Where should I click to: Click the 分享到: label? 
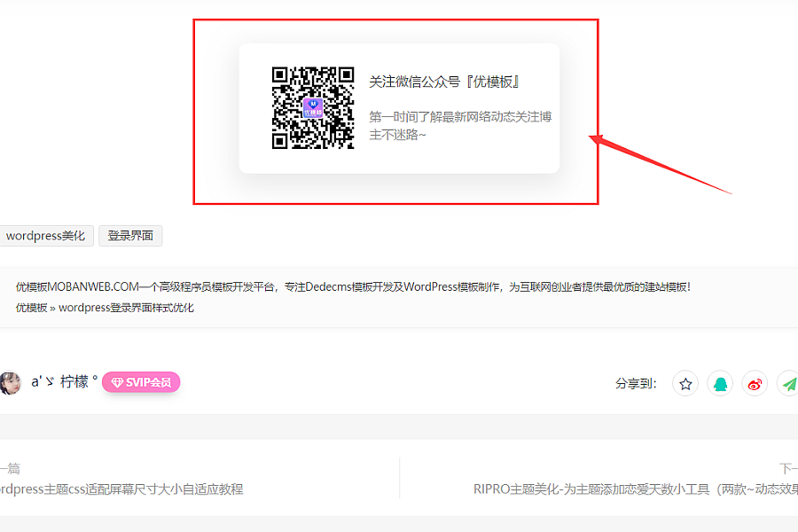[636, 384]
